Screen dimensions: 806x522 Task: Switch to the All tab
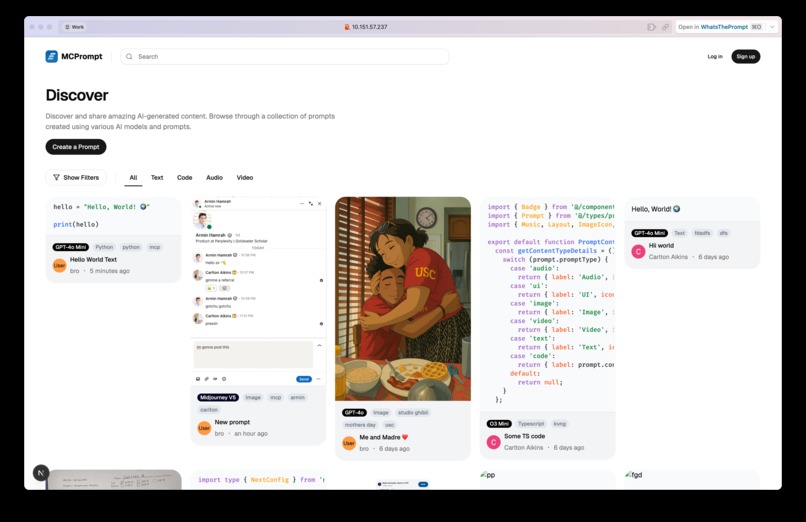[x=133, y=178]
